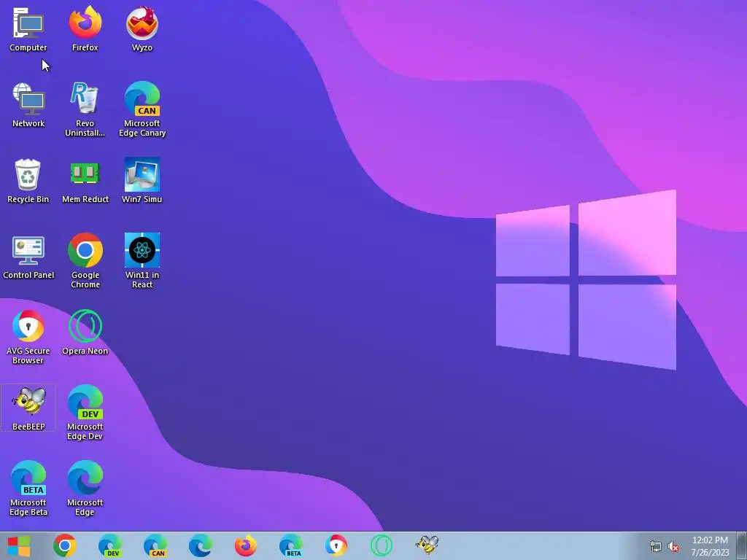The image size is (747, 560).
Task: Open the Start menu button
Action: click(19, 545)
